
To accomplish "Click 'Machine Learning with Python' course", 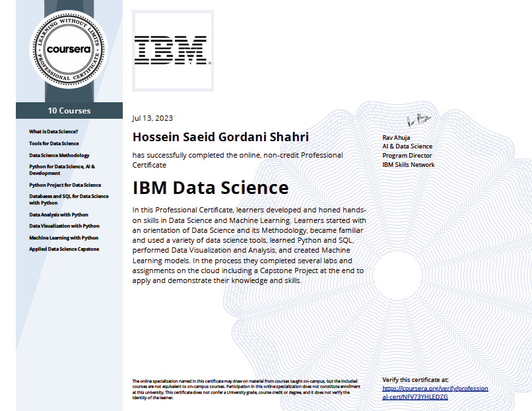I will click(63, 237).
